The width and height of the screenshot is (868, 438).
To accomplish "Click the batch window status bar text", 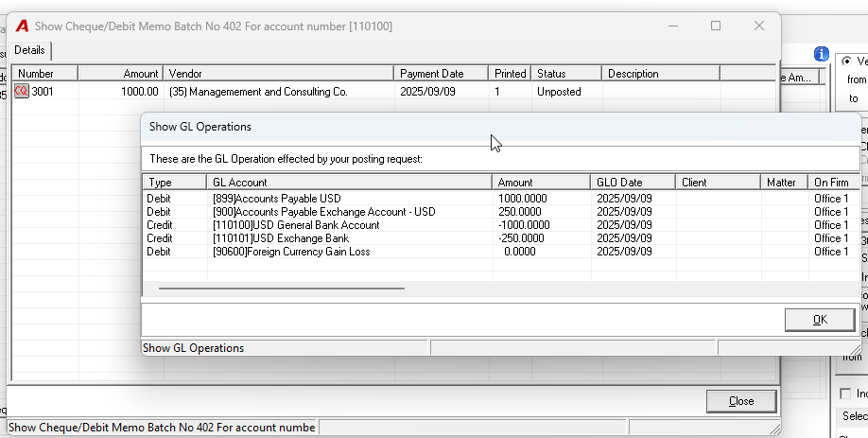I will coord(162,428).
